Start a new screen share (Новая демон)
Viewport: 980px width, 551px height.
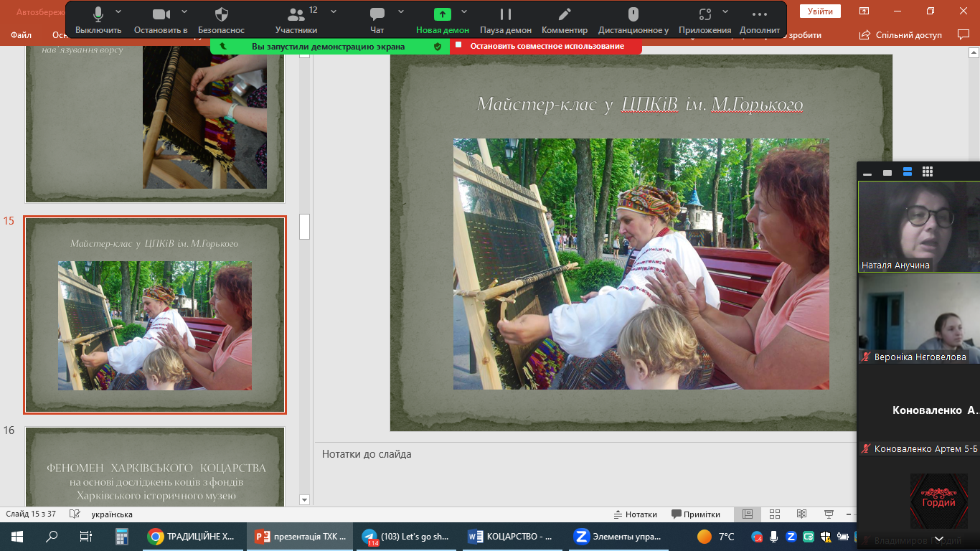(x=443, y=20)
